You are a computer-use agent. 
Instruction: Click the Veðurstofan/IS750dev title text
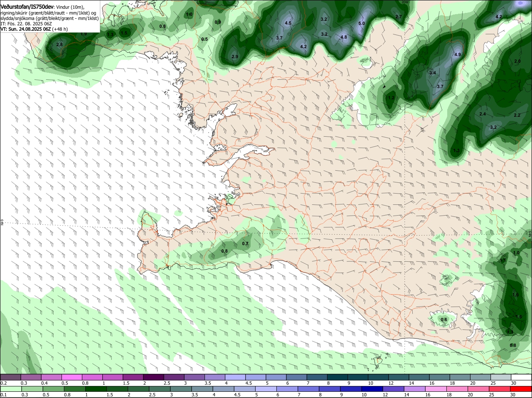pyautogui.click(x=27, y=7)
